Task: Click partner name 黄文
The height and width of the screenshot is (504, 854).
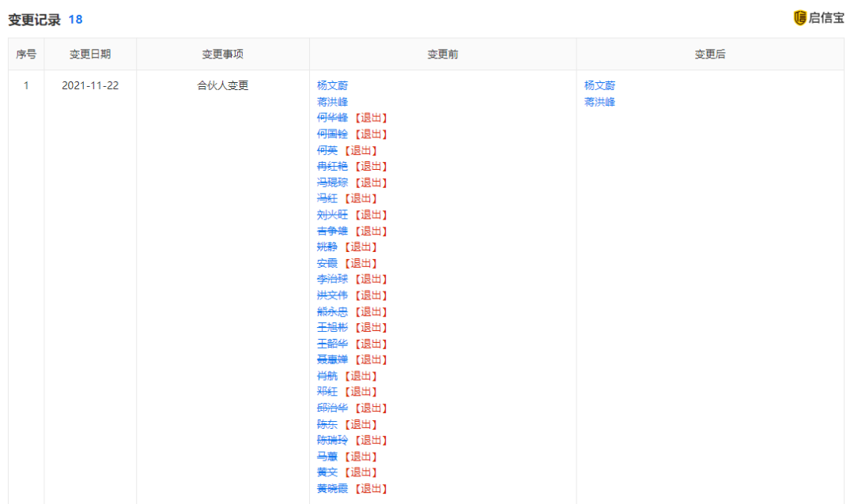Action: (327, 472)
